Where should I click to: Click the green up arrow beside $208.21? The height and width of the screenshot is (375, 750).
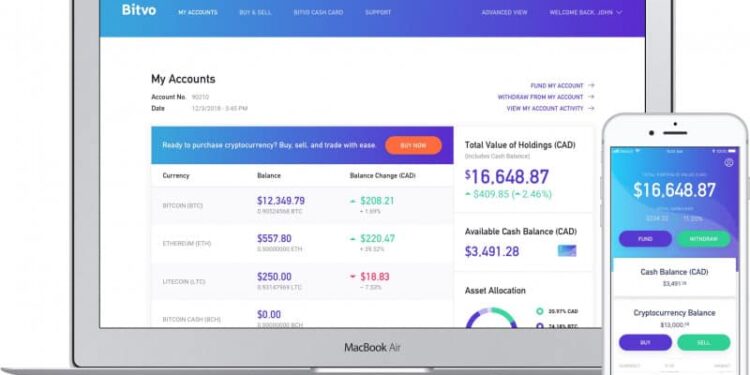[x=353, y=201]
